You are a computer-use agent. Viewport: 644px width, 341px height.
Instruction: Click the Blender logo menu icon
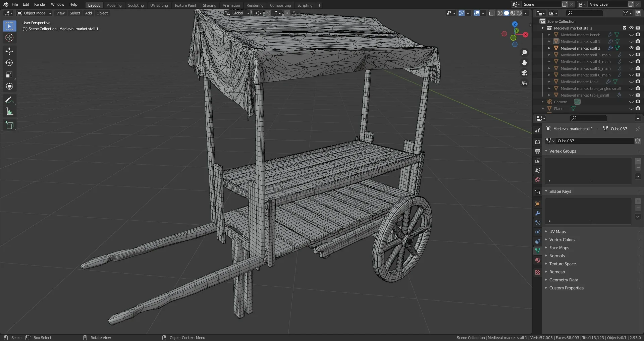coord(6,4)
